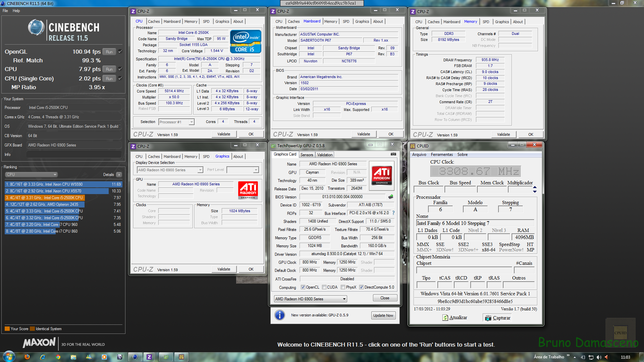Click the Capturar camera icon in CPUID
This screenshot has width=644, height=362.
[x=488, y=318]
